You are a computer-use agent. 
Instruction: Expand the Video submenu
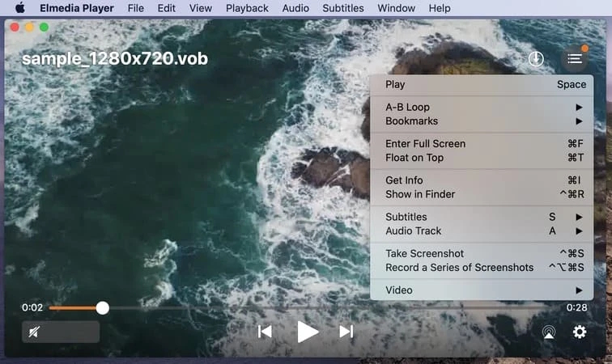point(482,290)
